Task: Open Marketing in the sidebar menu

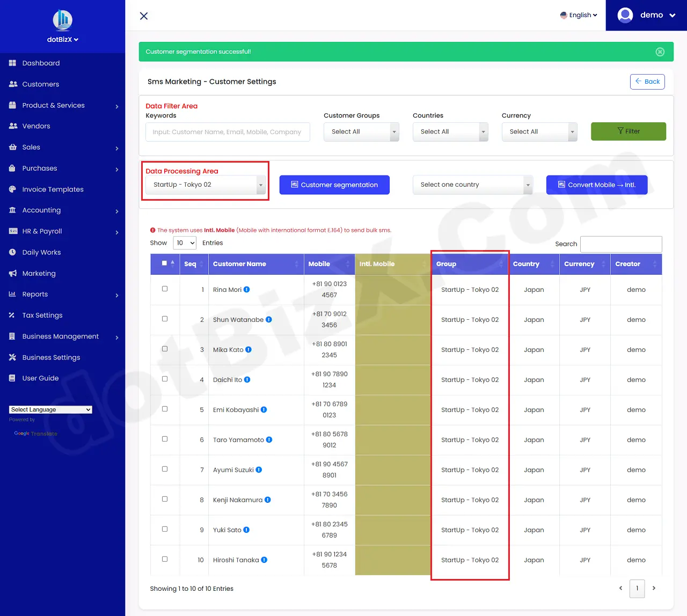Action: [x=39, y=274]
